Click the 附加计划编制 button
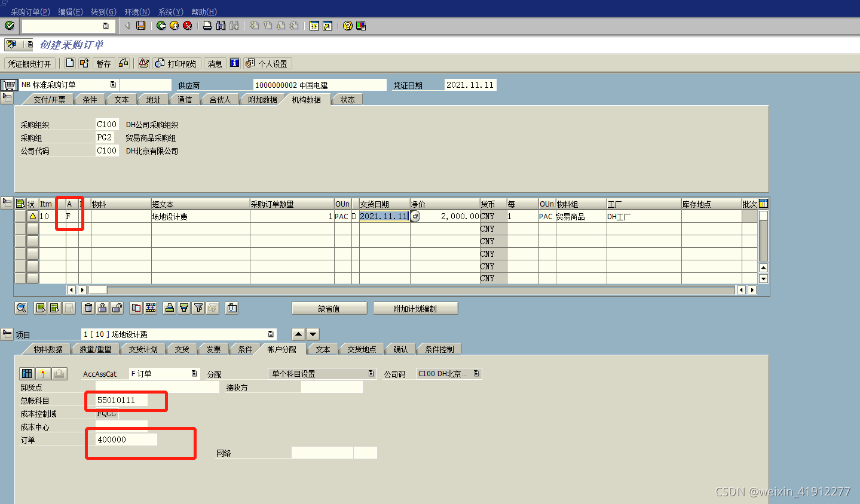The height and width of the screenshot is (504, 860). pyautogui.click(x=415, y=309)
